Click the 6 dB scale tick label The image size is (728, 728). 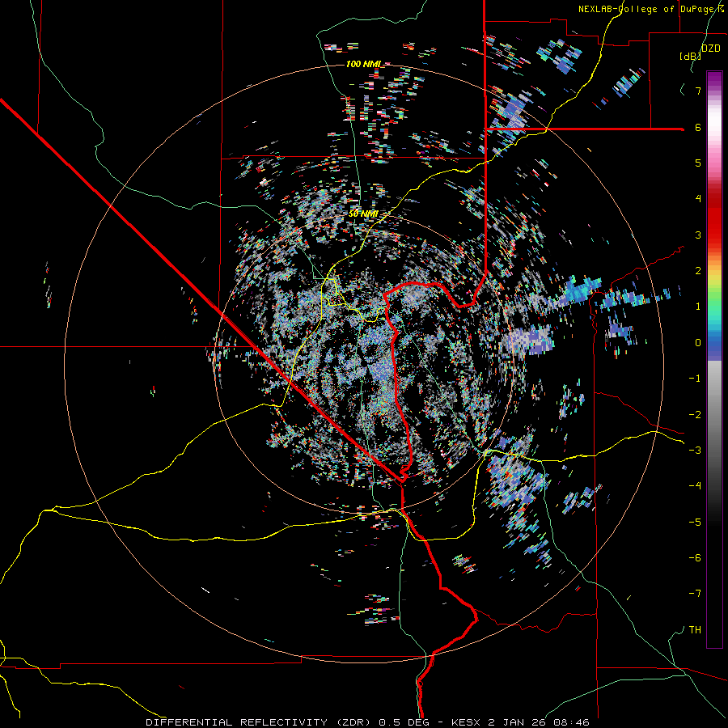coord(698,127)
